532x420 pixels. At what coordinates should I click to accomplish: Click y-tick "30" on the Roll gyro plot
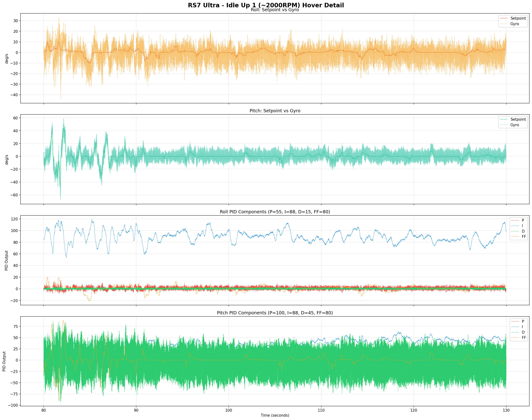[x=16, y=21]
